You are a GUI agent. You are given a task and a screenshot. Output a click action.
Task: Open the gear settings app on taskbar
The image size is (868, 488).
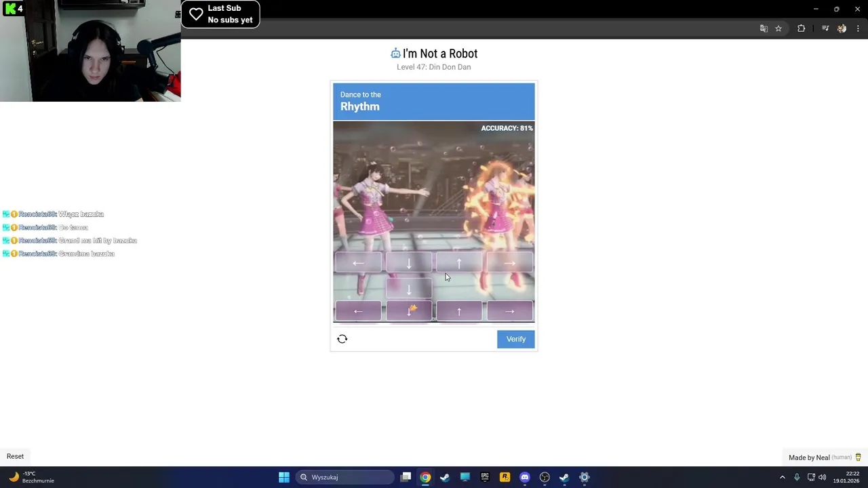[x=584, y=477]
